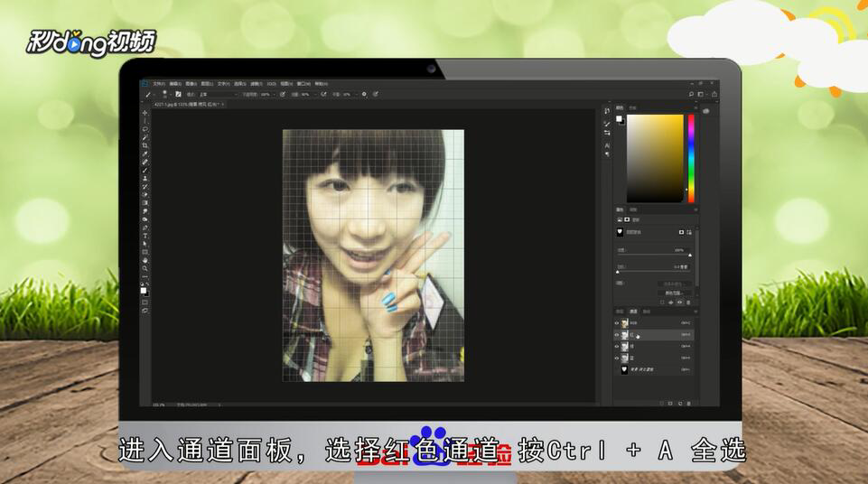The width and height of the screenshot is (868, 484).
Task: Open the Color panel flyout menu
Action: click(695, 107)
